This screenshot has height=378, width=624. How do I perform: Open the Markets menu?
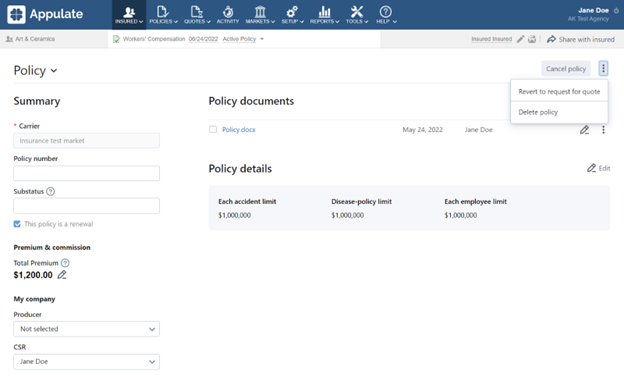point(260,15)
